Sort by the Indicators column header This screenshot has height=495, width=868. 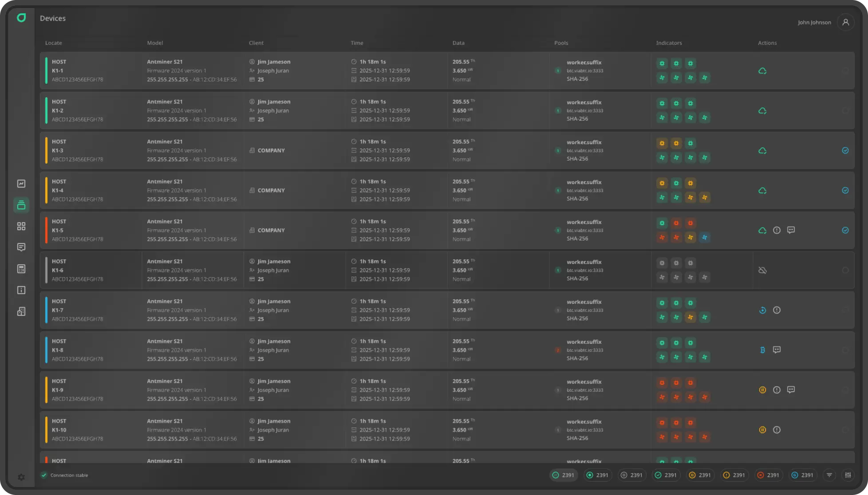click(669, 43)
